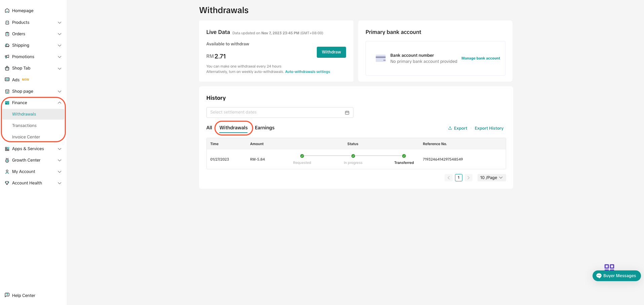Expand the My Account menu

click(60, 171)
